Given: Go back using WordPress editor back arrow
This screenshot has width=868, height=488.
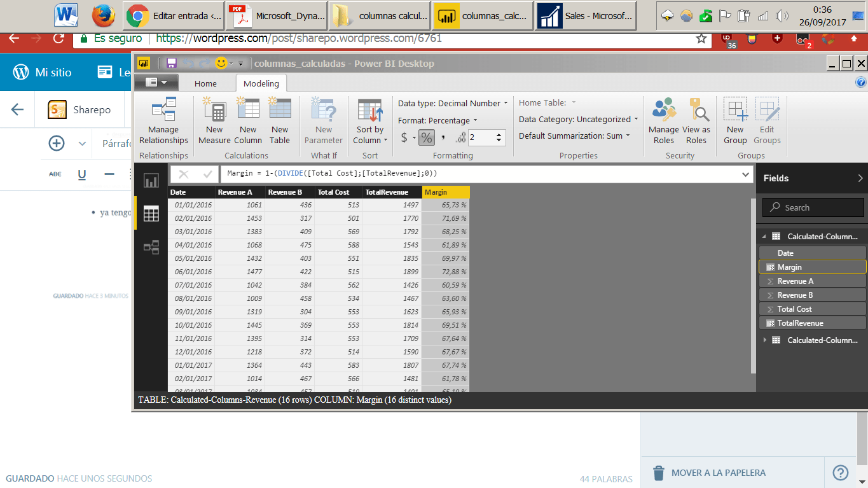Looking at the screenshot, I should [17, 109].
